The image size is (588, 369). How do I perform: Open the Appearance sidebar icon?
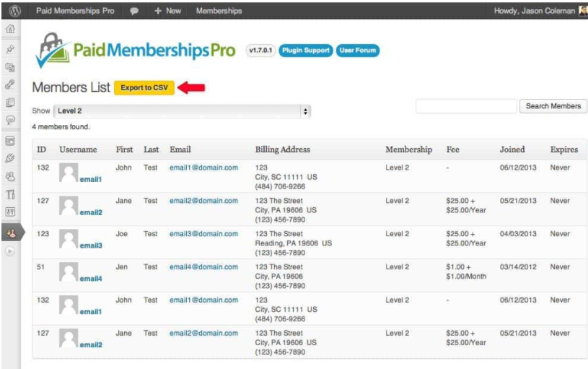(10, 141)
